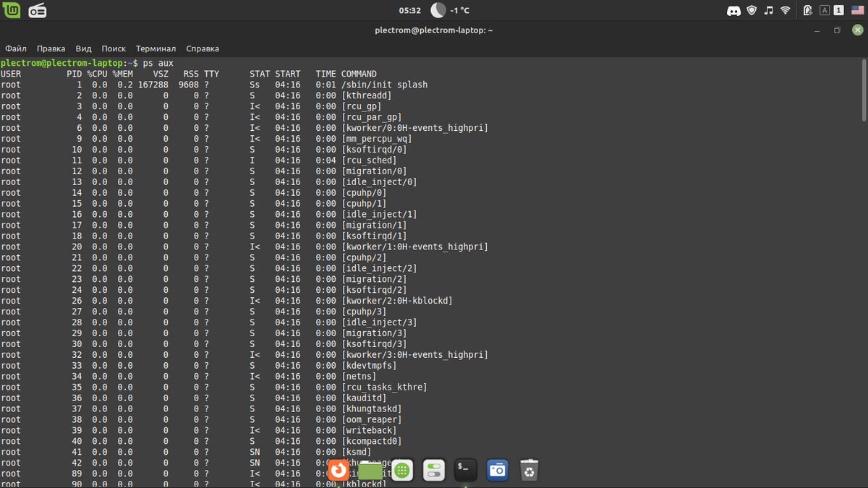Click the 05:32 clock in panel
The width and height of the screenshot is (868, 488).
coord(409,10)
